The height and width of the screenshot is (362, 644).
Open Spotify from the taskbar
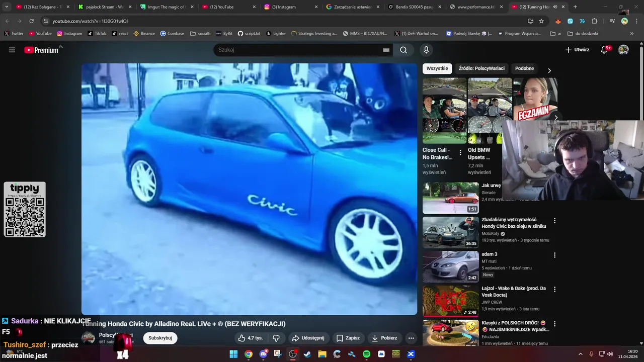[x=366, y=354]
